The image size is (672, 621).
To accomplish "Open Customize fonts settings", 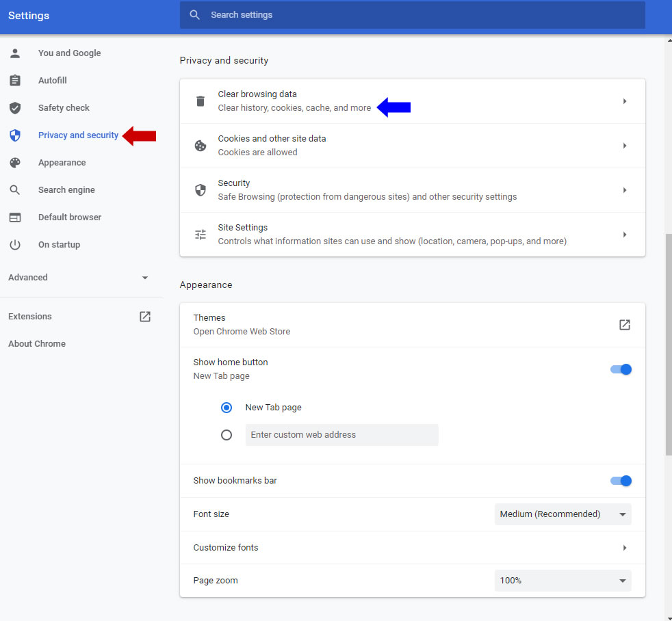I will (412, 548).
